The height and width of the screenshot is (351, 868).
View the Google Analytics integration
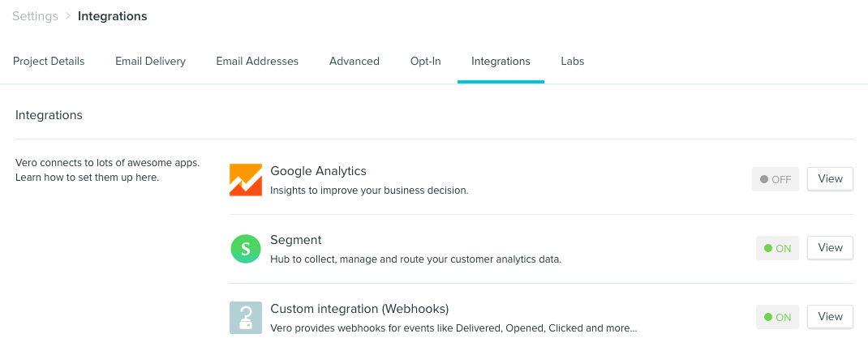[830, 179]
